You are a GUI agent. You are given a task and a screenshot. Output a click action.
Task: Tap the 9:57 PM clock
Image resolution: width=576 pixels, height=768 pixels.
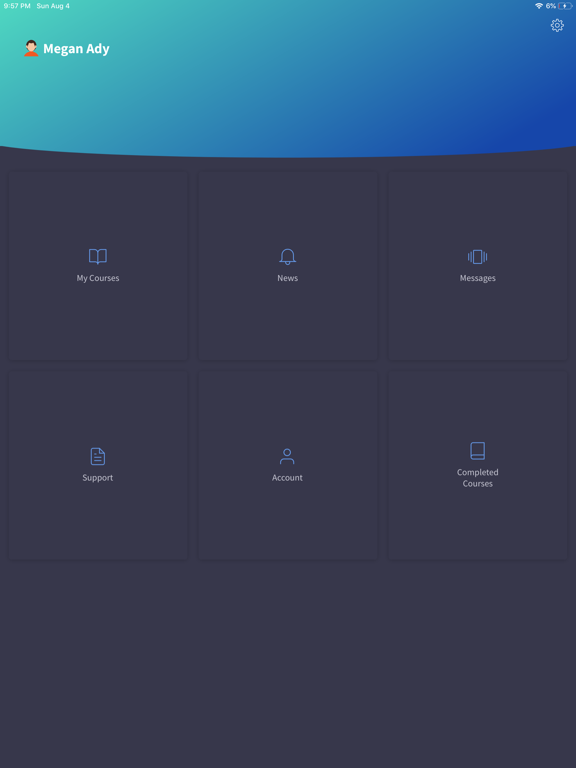click(17, 6)
